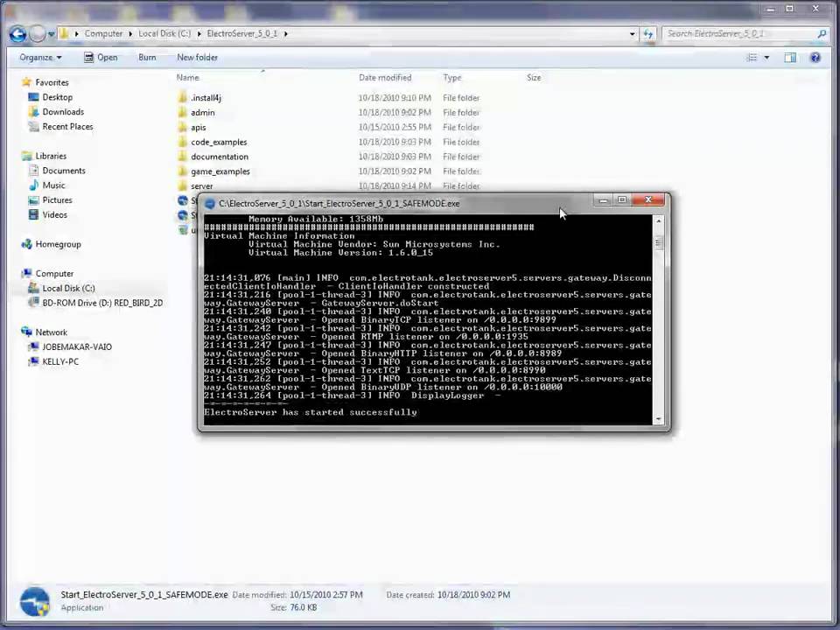Viewport: 840px width, 630px height.
Task: Select Network in the navigation pane
Action: (52, 332)
